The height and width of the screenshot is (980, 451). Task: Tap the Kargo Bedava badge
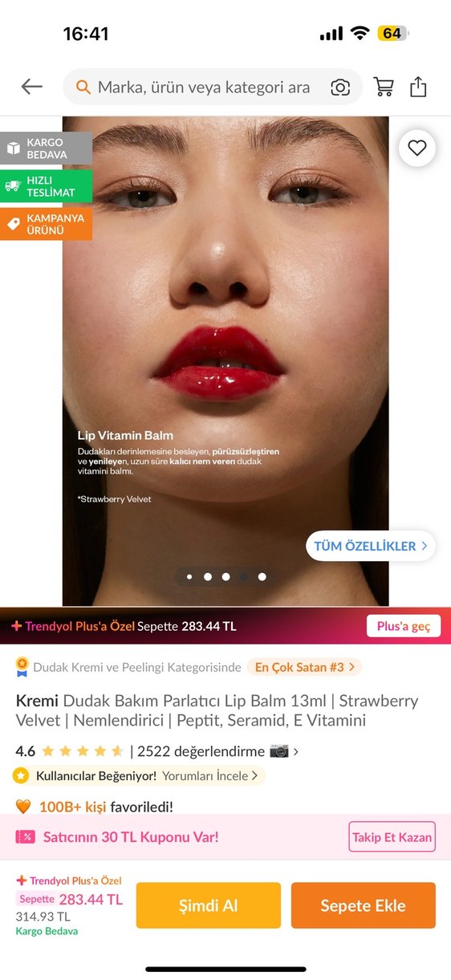click(x=46, y=148)
